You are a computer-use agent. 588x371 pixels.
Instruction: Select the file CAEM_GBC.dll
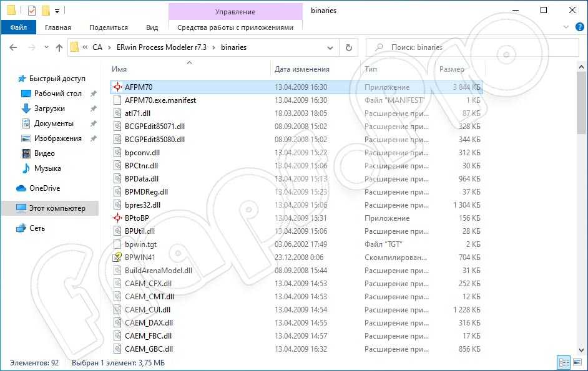296,349
